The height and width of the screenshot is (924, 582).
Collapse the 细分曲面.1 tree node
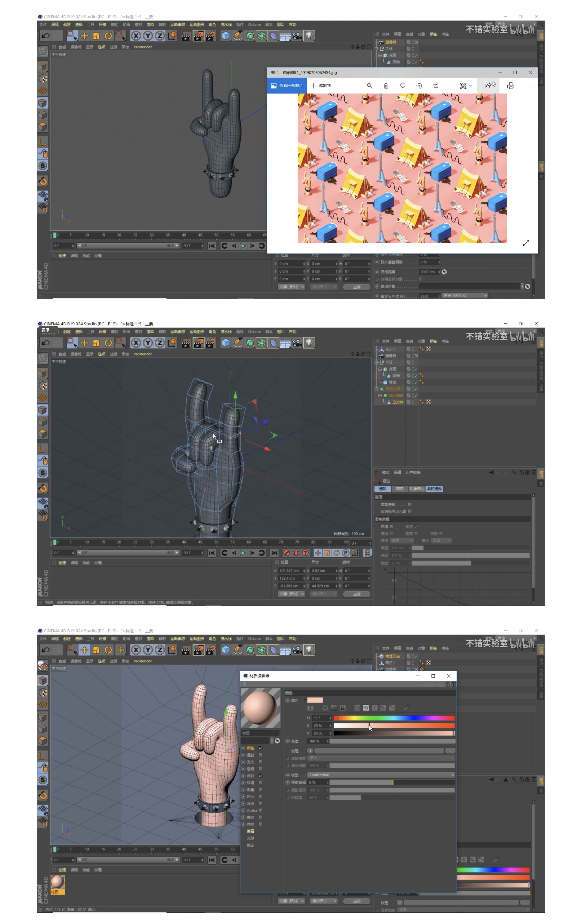click(x=376, y=389)
